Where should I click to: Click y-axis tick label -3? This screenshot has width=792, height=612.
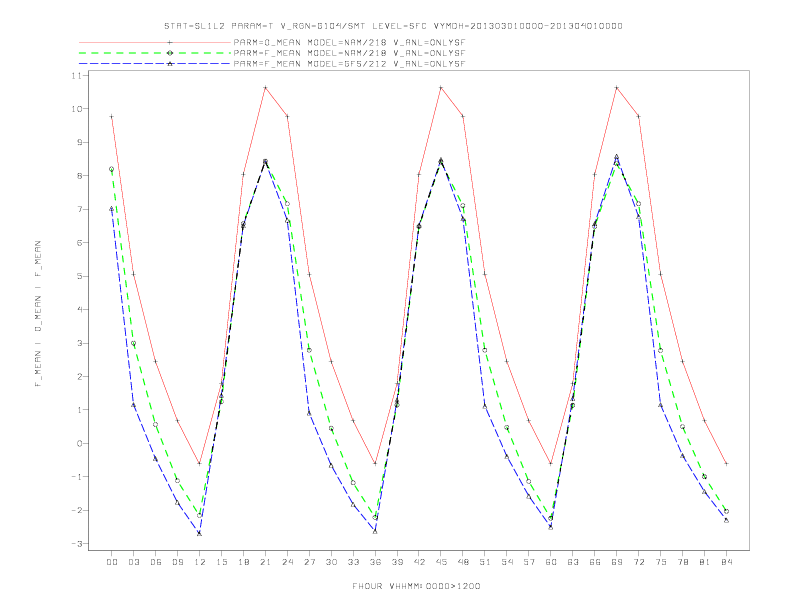point(76,544)
